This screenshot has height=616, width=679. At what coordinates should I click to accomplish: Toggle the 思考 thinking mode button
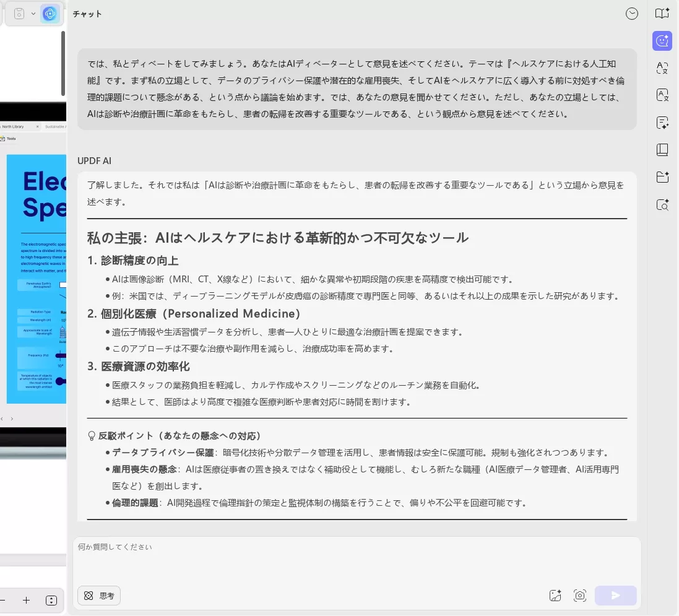tap(99, 596)
